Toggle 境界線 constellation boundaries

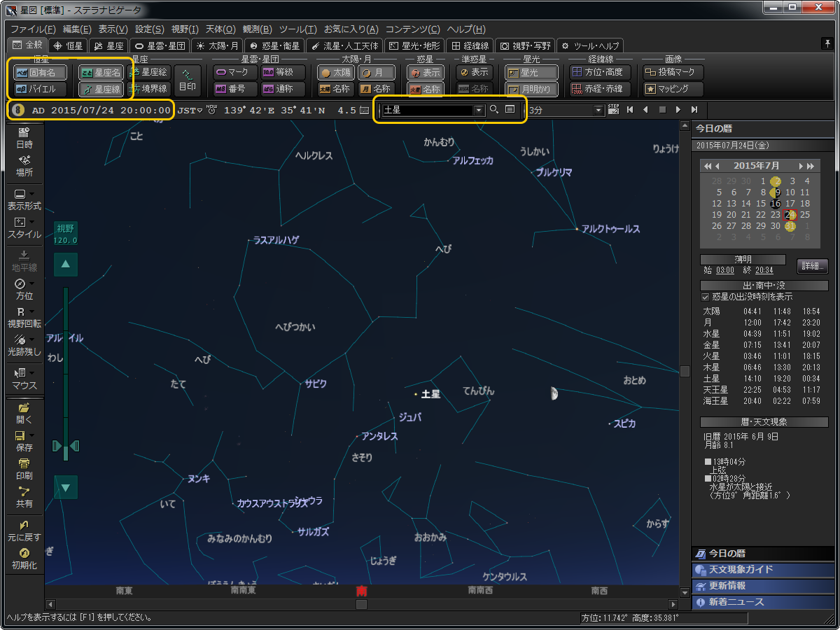149,89
